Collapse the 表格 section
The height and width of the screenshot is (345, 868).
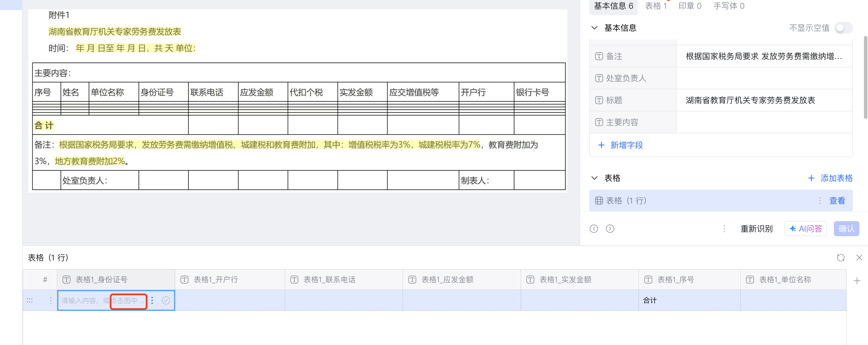594,178
